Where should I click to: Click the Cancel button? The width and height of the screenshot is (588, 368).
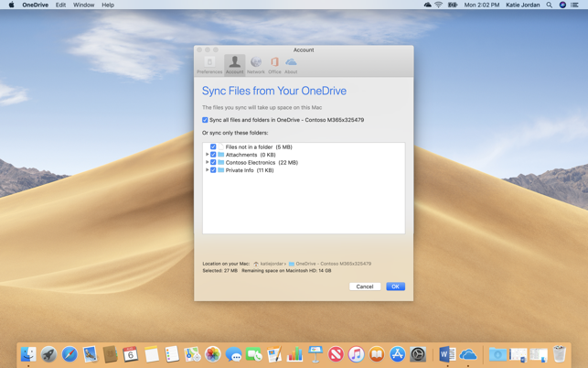tap(365, 287)
